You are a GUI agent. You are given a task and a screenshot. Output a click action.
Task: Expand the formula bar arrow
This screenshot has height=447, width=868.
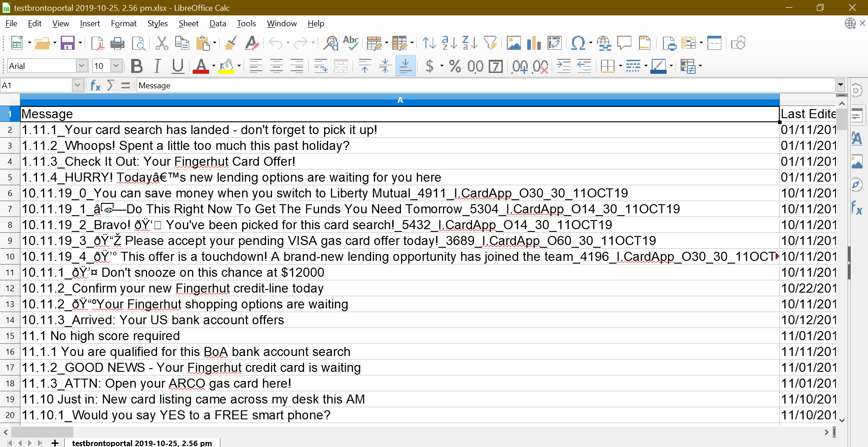point(840,85)
